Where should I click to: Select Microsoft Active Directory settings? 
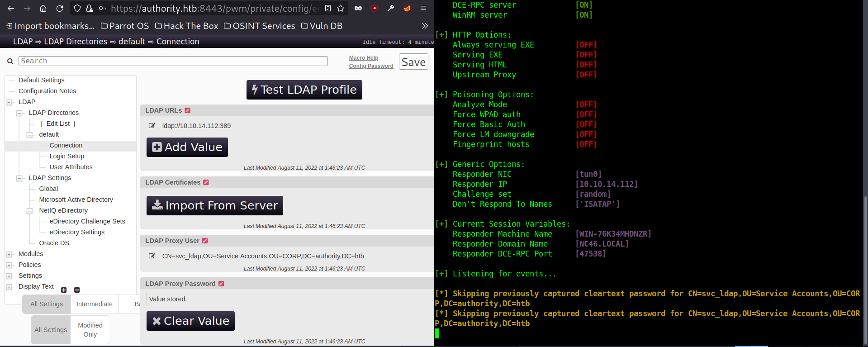(x=76, y=200)
